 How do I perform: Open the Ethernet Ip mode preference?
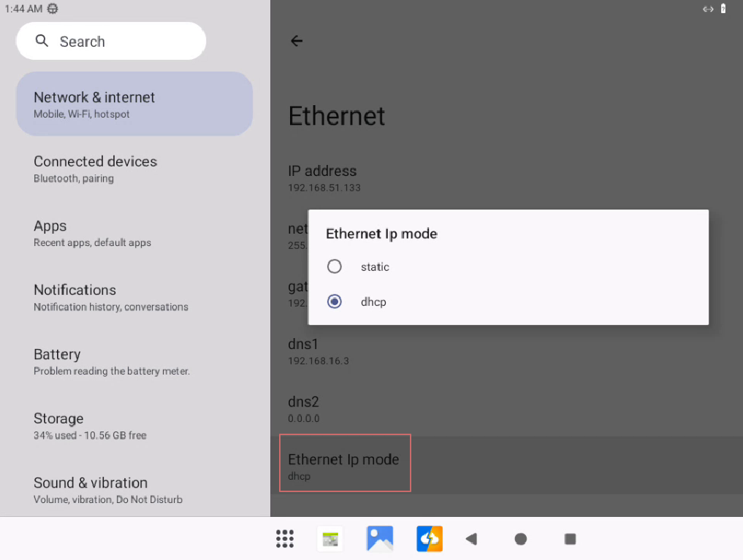(345, 466)
